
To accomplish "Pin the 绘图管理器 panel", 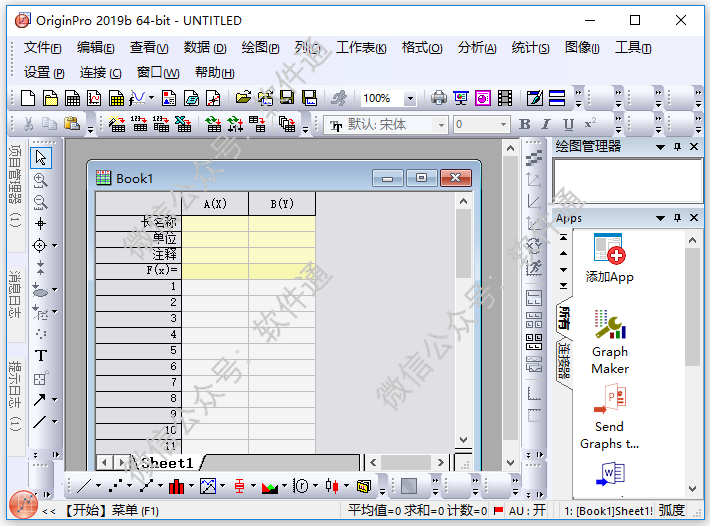I will point(677,147).
